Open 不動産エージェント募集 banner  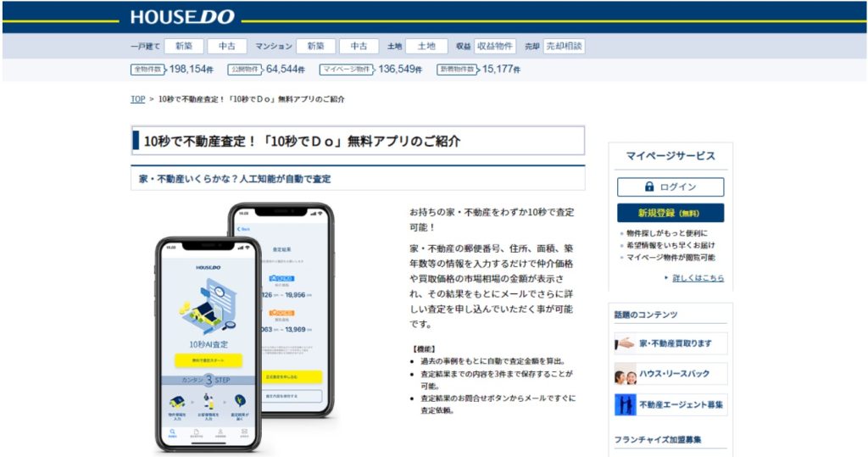click(670, 404)
